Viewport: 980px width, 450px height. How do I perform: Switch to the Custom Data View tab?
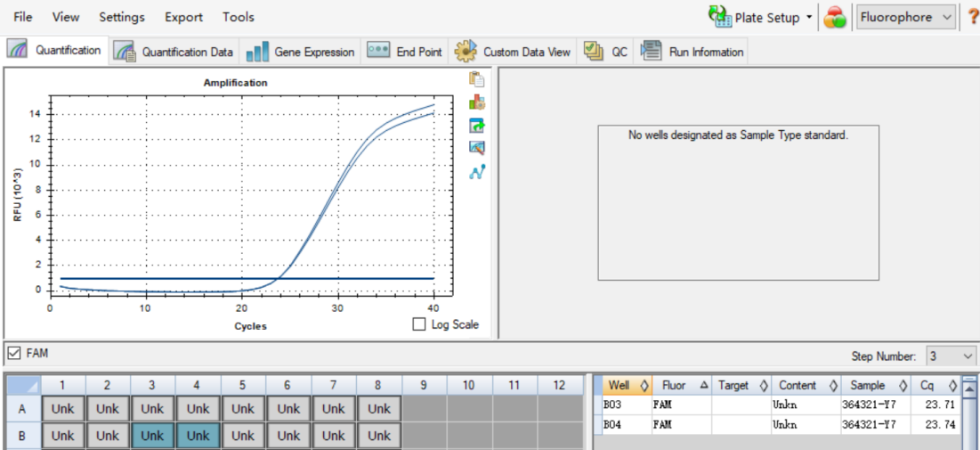(513, 52)
